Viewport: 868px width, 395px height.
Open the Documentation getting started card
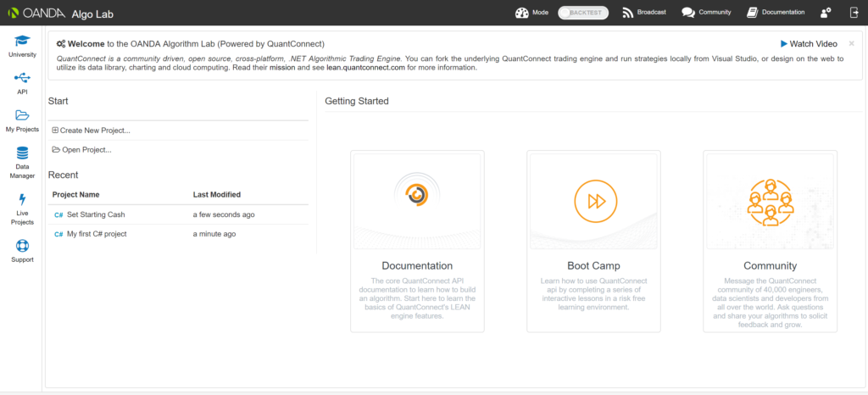pos(417,241)
